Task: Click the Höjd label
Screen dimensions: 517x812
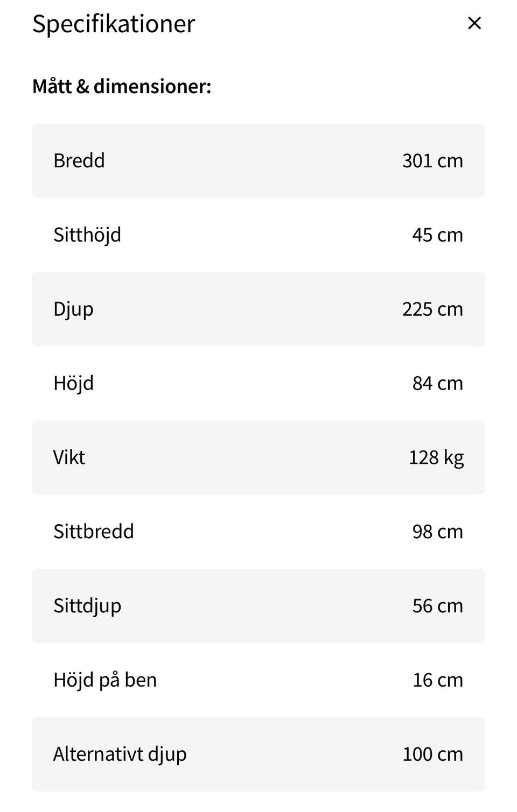Action: coord(73,383)
